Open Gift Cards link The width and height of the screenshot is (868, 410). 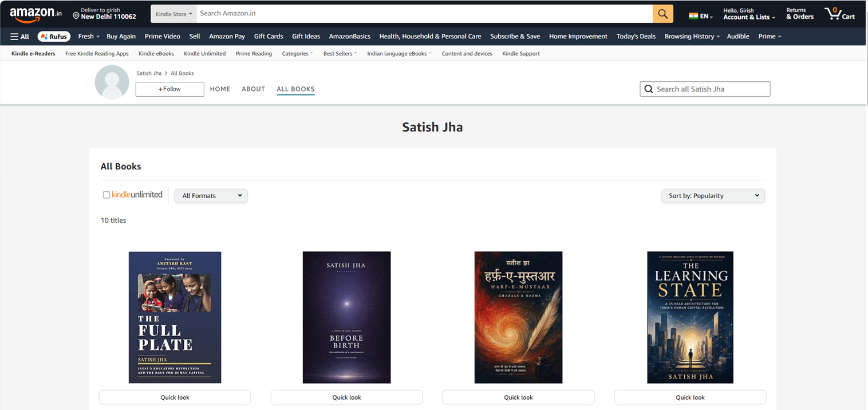[269, 36]
